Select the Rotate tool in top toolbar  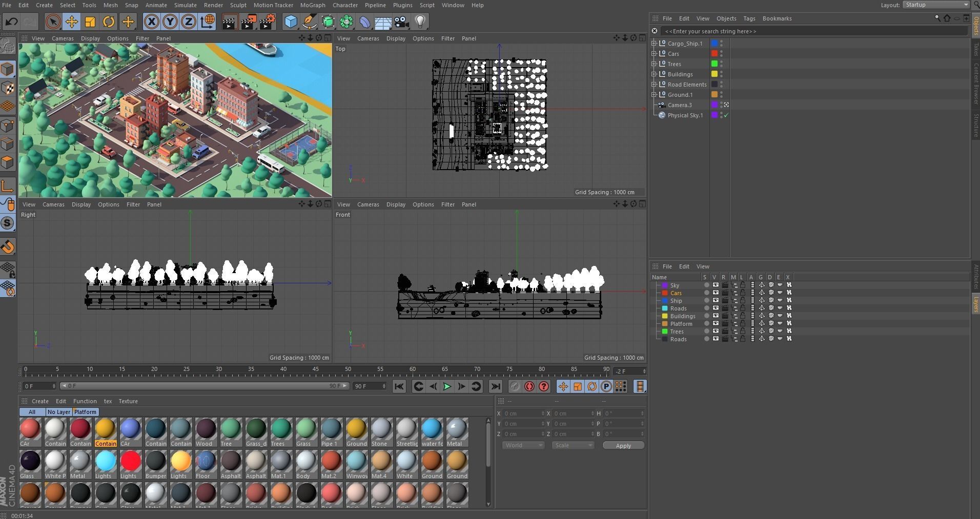click(109, 22)
